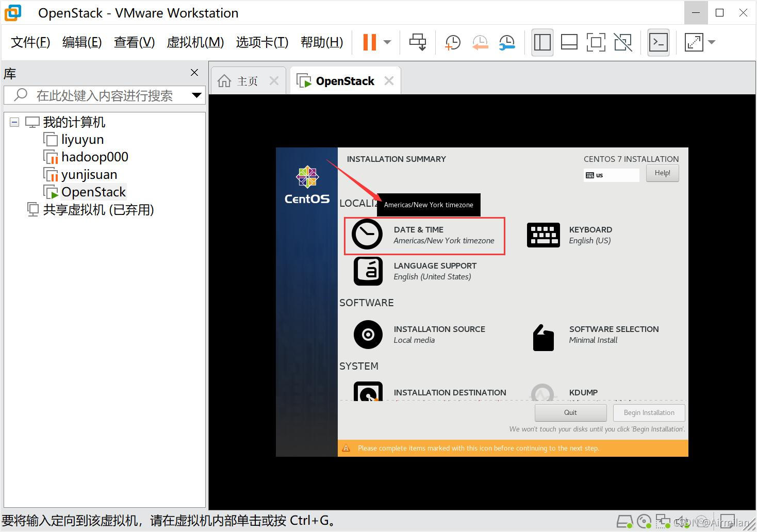Toggle the library sidebar view
This screenshot has width=757, height=532.
pyautogui.click(x=542, y=42)
